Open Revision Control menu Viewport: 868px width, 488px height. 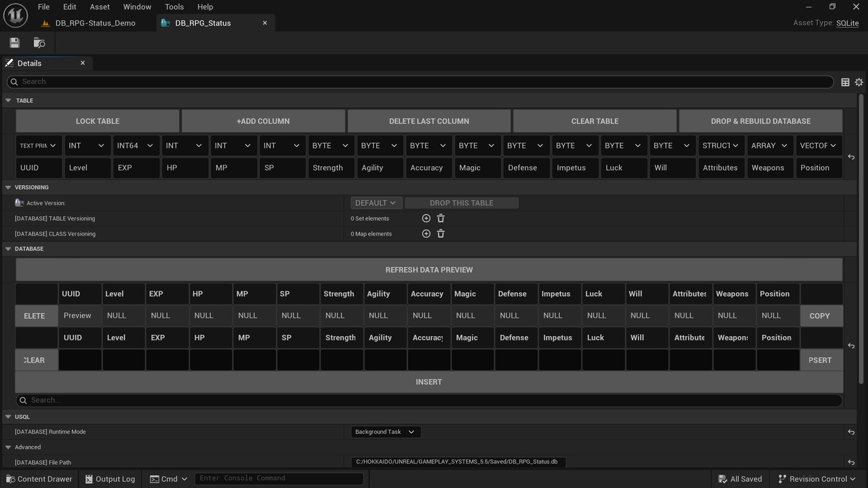click(818, 479)
